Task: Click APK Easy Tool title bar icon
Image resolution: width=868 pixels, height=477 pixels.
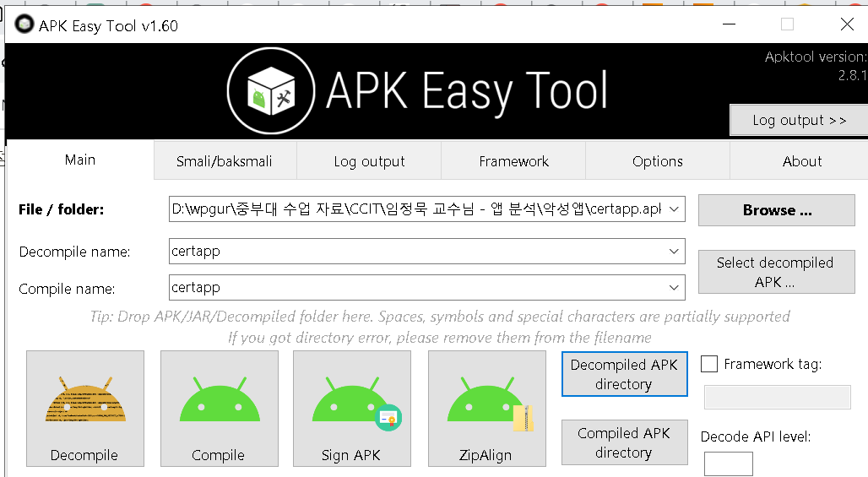Action: tap(24, 24)
